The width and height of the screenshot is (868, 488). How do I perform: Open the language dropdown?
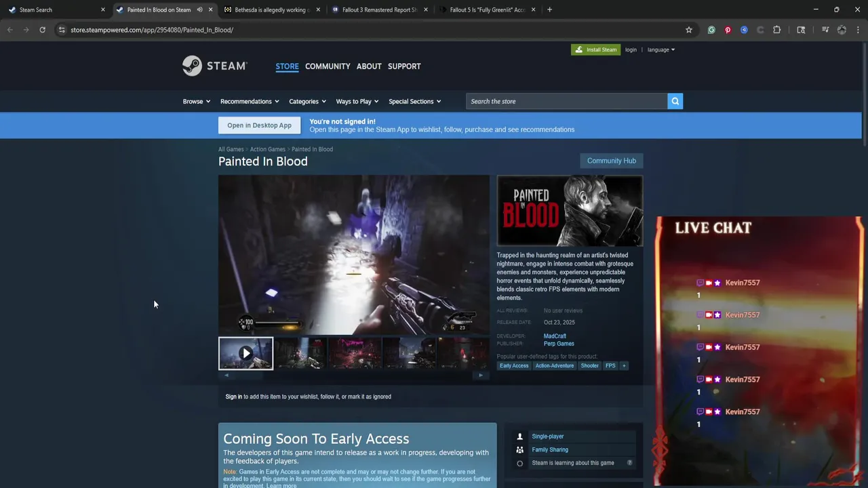coord(660,49)
